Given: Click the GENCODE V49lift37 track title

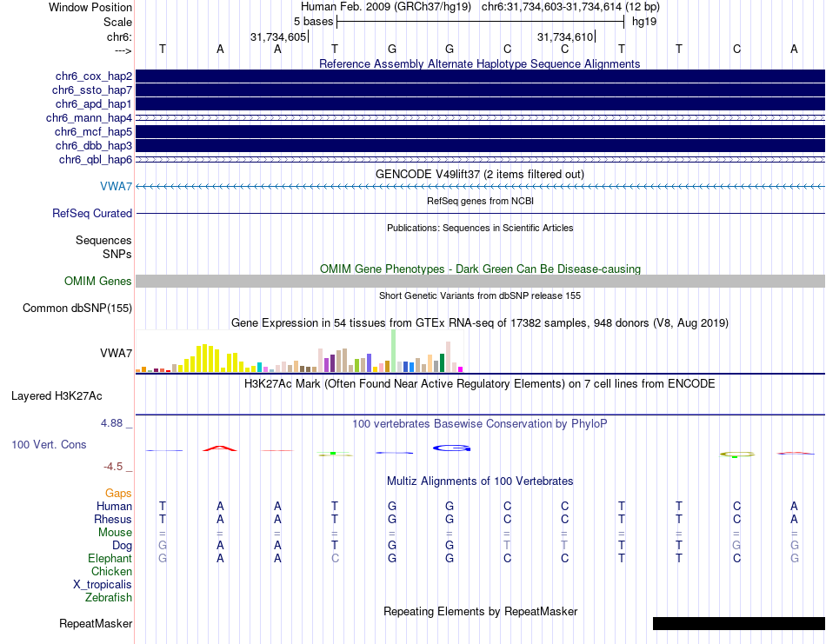Looking at the screenshot, I should pyautogui.click(x=480, y=175).
